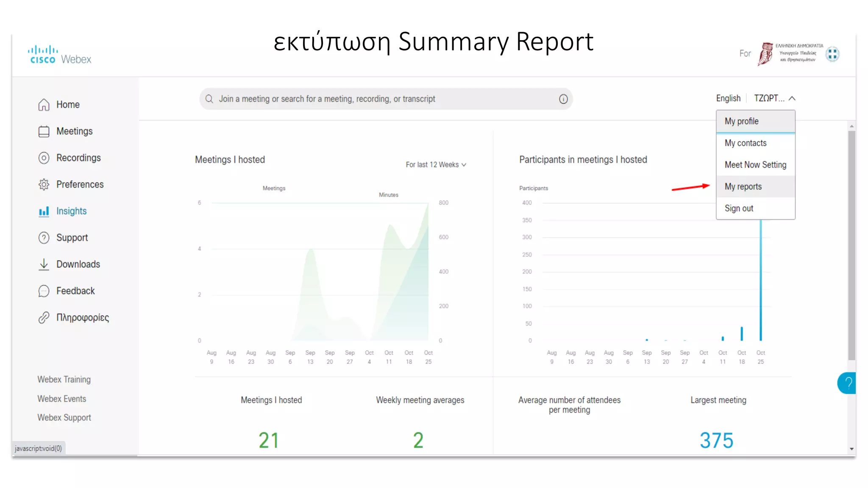Click the search magnifier icon

click(209, 99)
